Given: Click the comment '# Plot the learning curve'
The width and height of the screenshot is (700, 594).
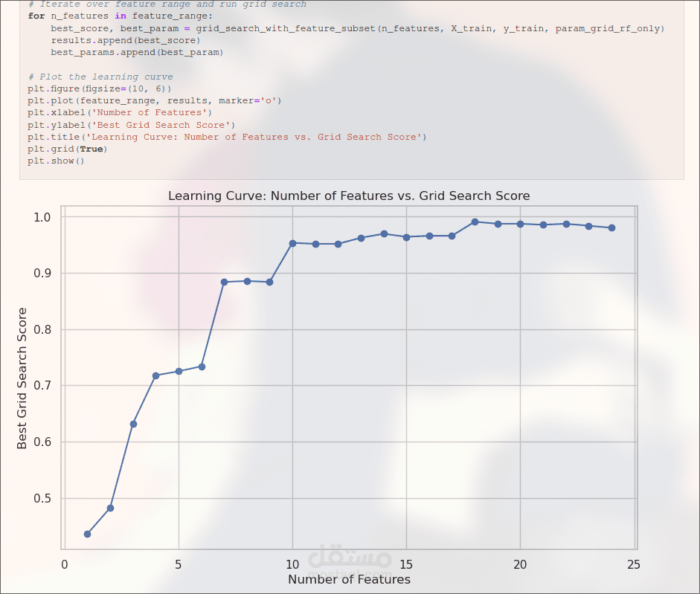Looking at the screenshot, I should [x=100, y=77].
